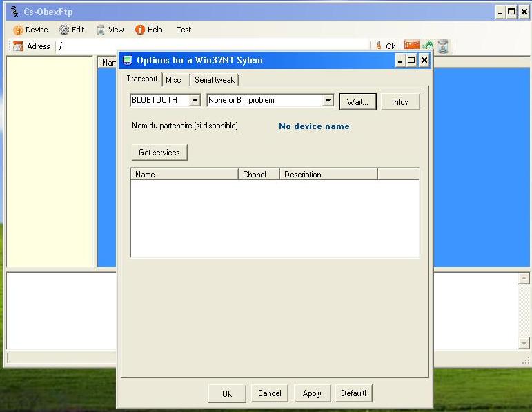Switch to the Misc tab
The width and height of the screenshot is (532, 412).
point(173,80)
